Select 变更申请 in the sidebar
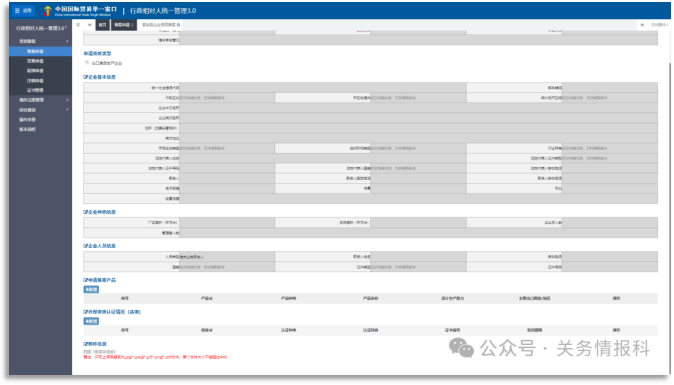This screenshot has height=385, width=674. coord(35,61)
